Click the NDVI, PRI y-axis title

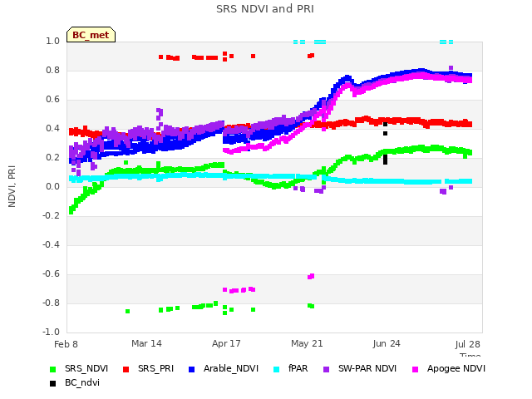(12, 186)
